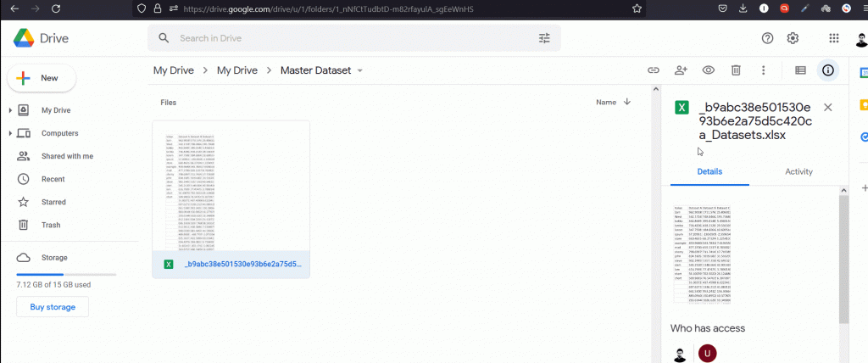Image resolution: width=868 pixels, height=363 pixels.
Task: Toggle the View details info panel
Action: [828, 70]
